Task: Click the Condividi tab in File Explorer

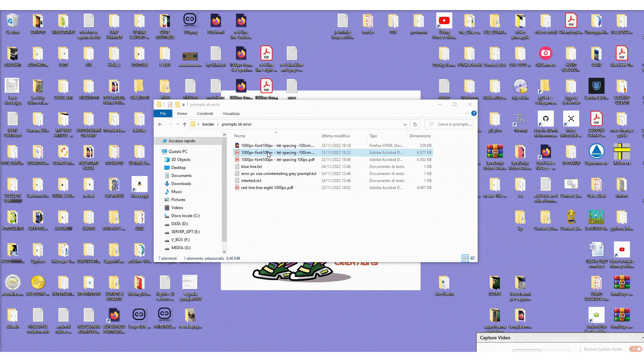Action: (204, 114)
